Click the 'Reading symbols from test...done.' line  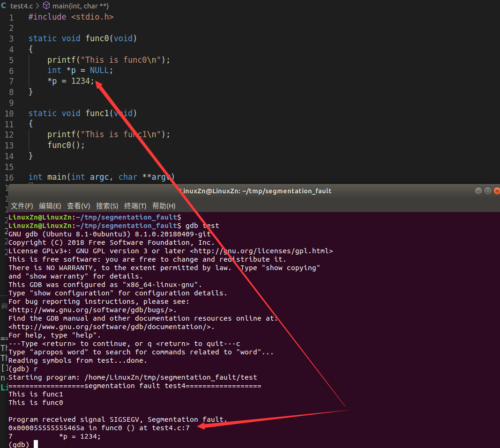(78, 361)
